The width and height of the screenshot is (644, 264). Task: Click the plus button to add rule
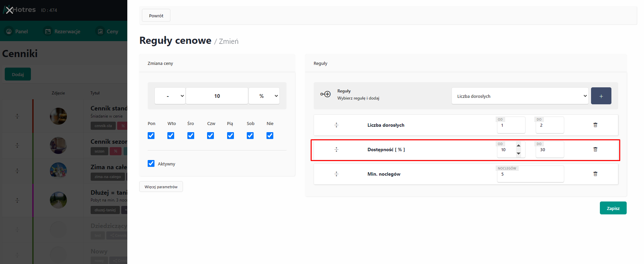click(601, 96)
